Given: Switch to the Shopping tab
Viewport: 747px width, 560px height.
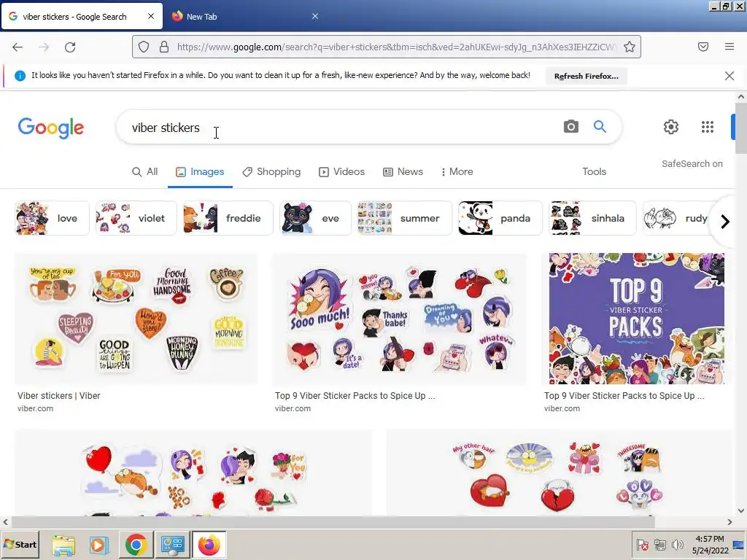Looking at the screenshot, I should tap(271, 172).
